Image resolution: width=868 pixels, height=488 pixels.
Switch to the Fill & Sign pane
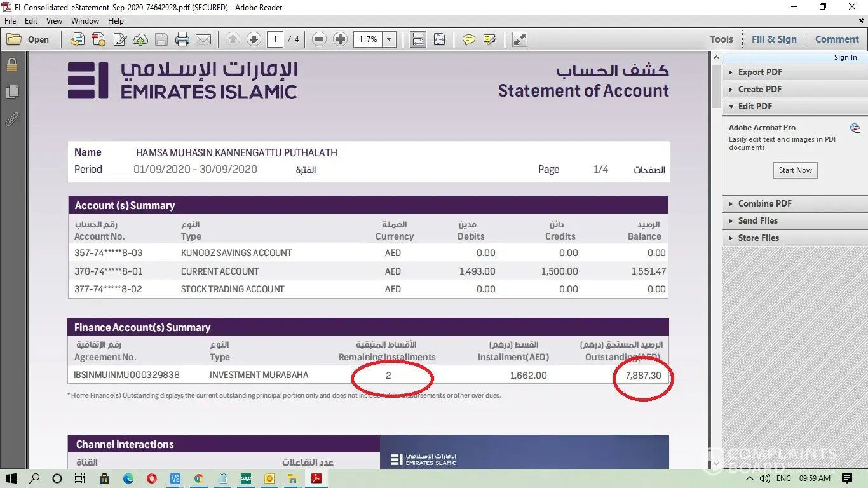click(x=773, y=39)
